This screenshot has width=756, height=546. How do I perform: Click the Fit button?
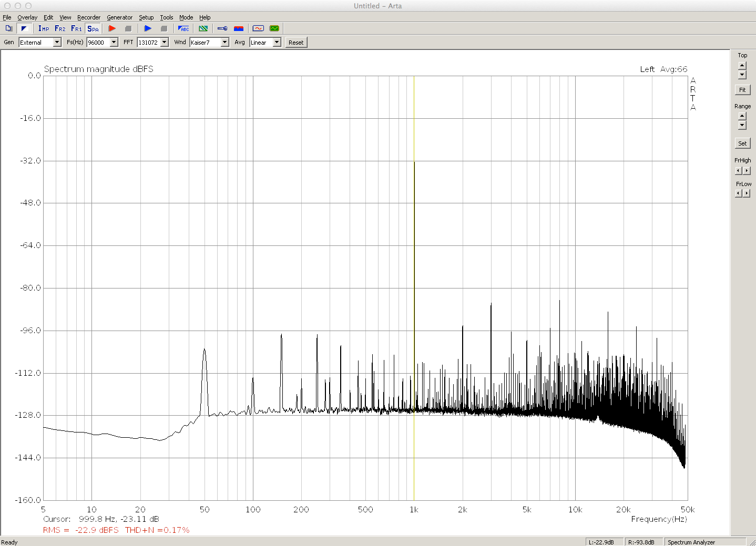click(x=742, y=90)
